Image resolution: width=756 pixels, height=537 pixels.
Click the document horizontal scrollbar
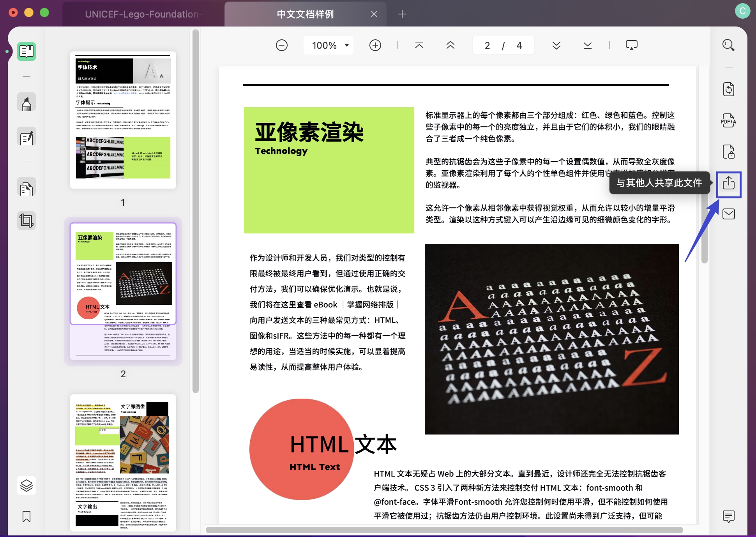(x=444, y=530)
